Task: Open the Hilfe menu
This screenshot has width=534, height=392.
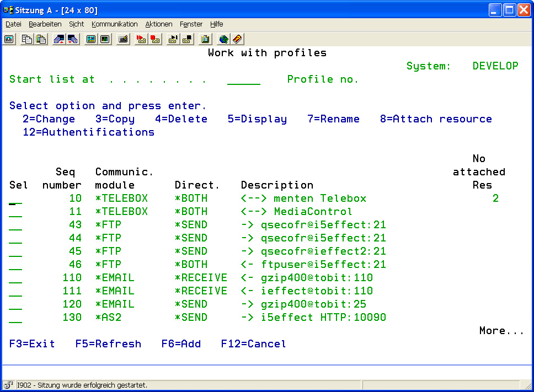Action: coord(217,24)
